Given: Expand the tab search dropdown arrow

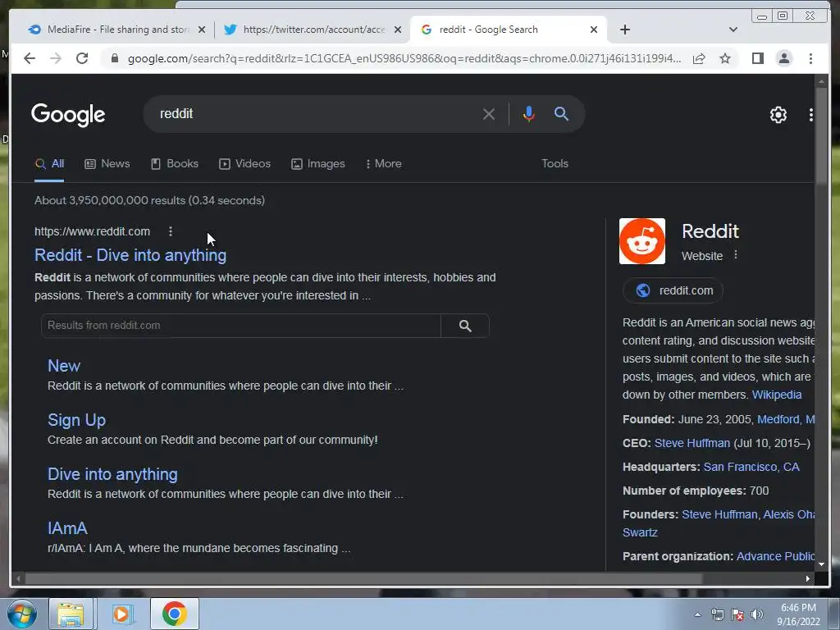Looking at the screenshot, I should pyautogui.click(x=733, y=30).
